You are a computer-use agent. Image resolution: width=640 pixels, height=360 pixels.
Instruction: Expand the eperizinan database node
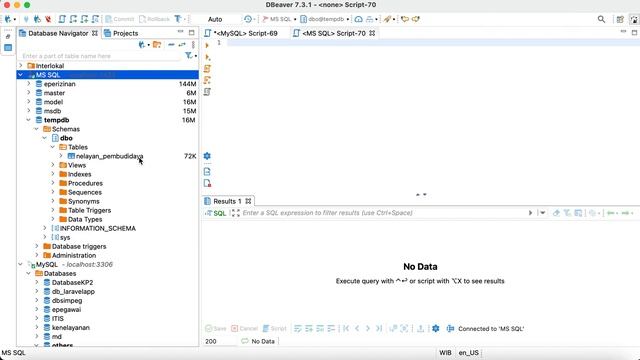point(29,84)
